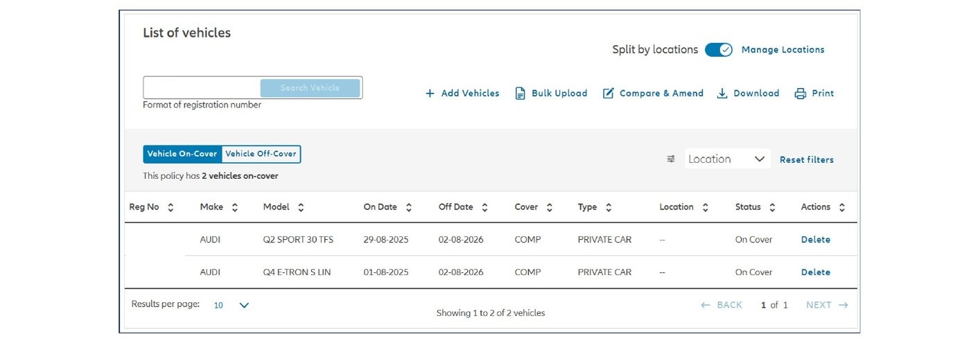
Task: Click the BACK pagination button
Action: tap(721, 305)
